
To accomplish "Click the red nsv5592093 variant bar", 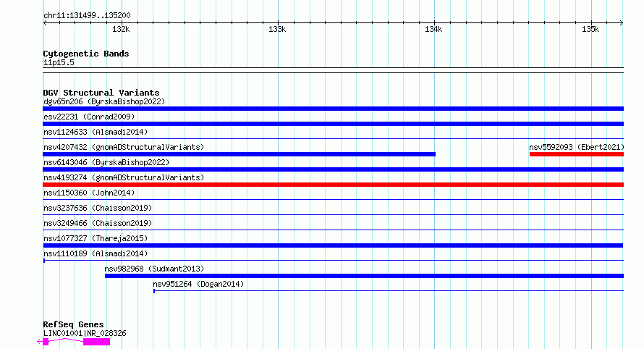I will (x=577, y=154).
